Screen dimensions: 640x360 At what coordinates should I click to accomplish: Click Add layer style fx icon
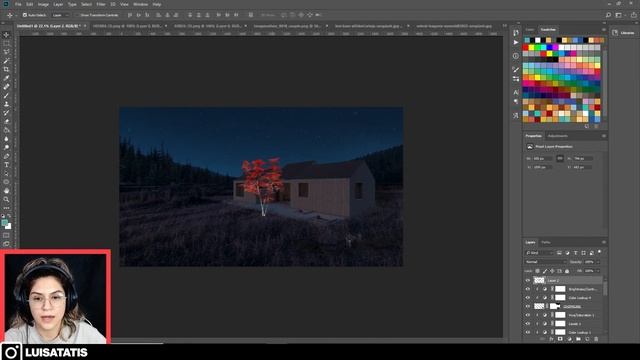pyautogui.click(x=551, y=339)
